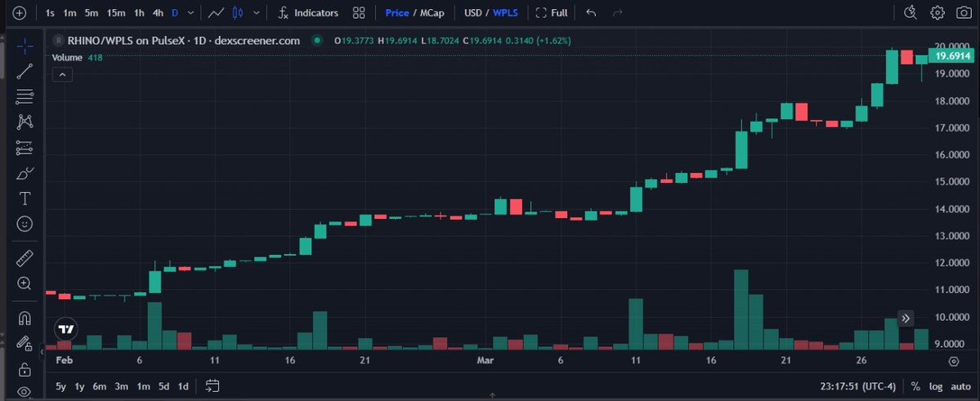Open the Indicators dialog
Image resolution: width=980 pixels, height=401 pixels.
pyautogui.click(x=309, y=12)
